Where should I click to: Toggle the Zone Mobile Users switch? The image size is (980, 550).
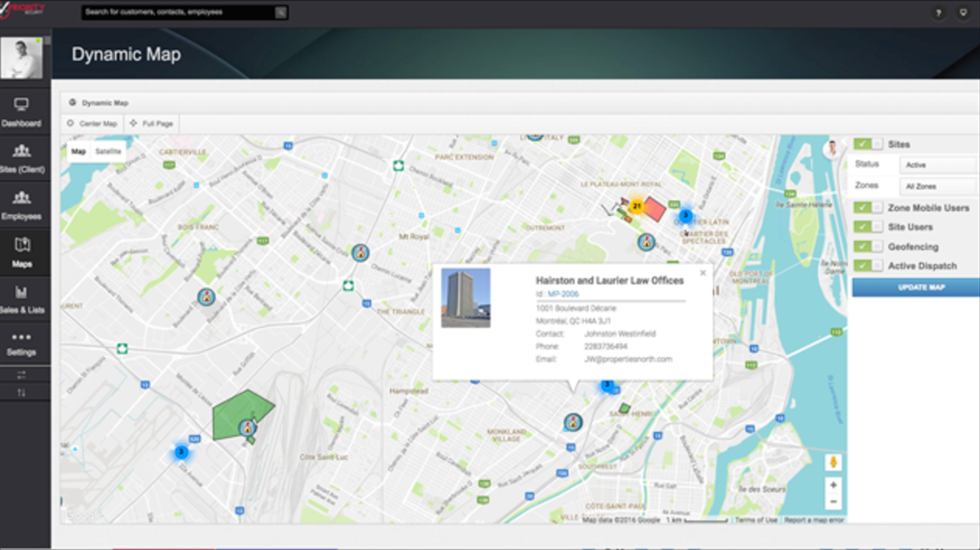(868, 207)
